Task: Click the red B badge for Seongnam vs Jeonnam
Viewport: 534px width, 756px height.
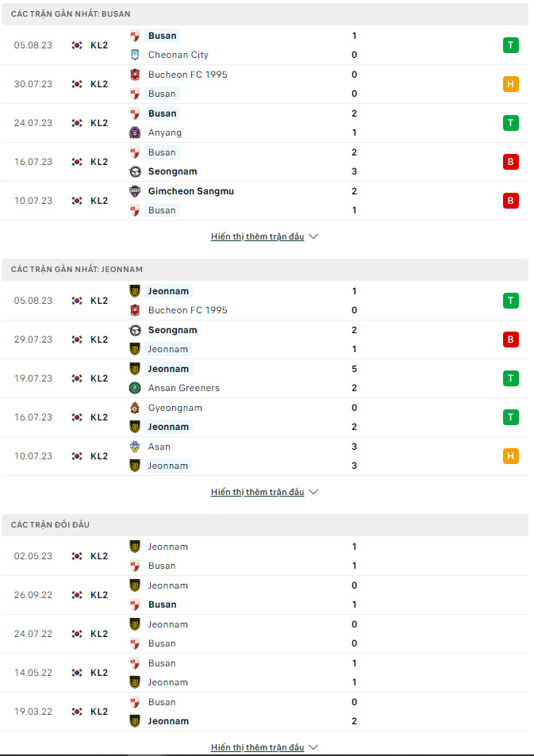Action: click(x=511, y=340)
